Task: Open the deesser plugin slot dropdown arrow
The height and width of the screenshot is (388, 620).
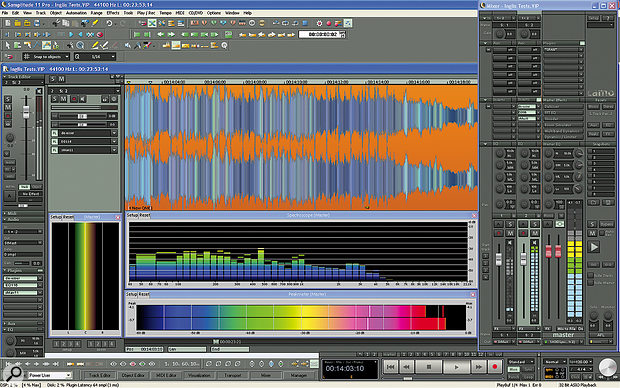Action: (114, 133)
